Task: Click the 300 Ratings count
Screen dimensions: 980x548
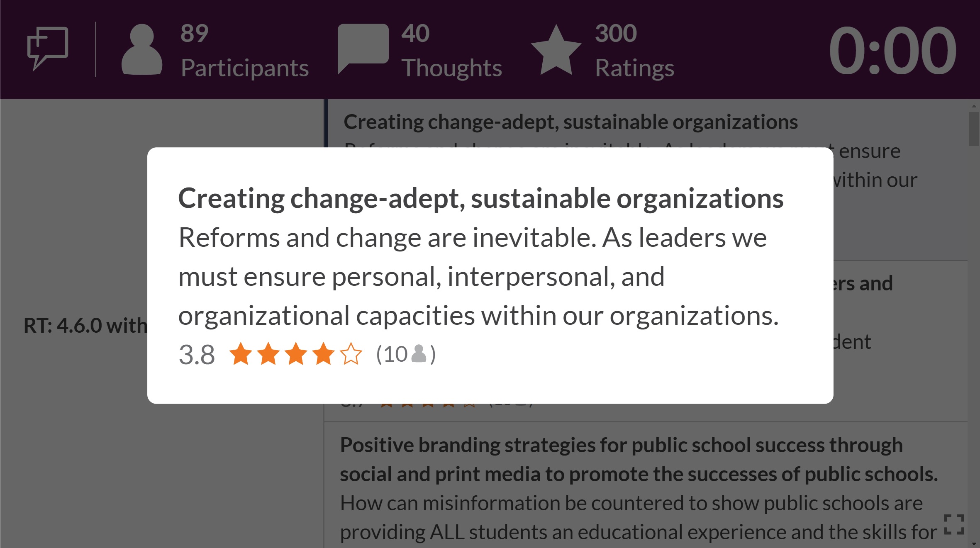Action: tap(634, 50)
